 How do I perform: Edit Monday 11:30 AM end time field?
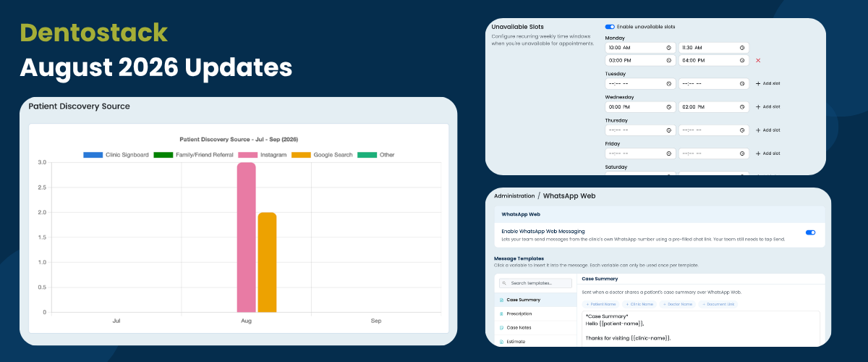[713, 48]
